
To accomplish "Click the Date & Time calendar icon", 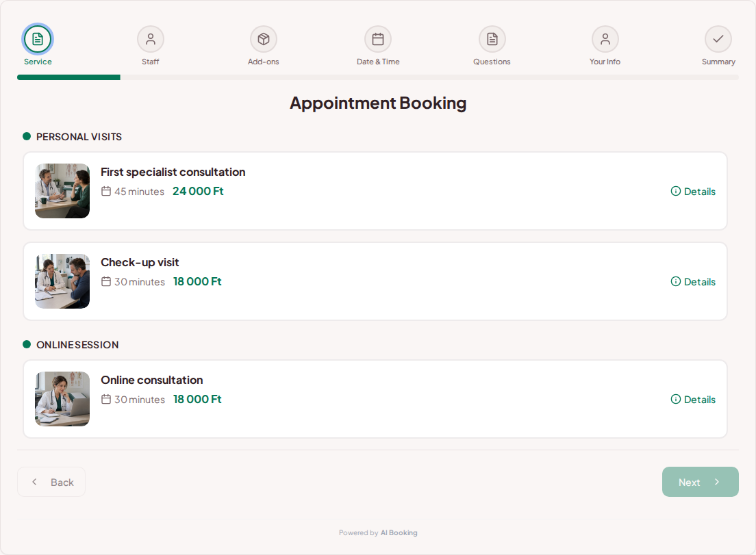I will [x=378, y=39].
